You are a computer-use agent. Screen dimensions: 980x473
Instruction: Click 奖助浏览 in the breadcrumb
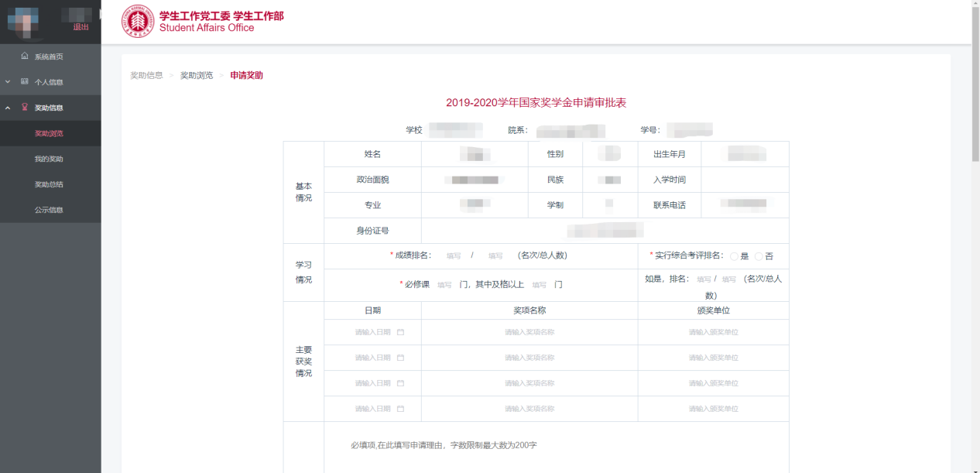click(197, 75)
